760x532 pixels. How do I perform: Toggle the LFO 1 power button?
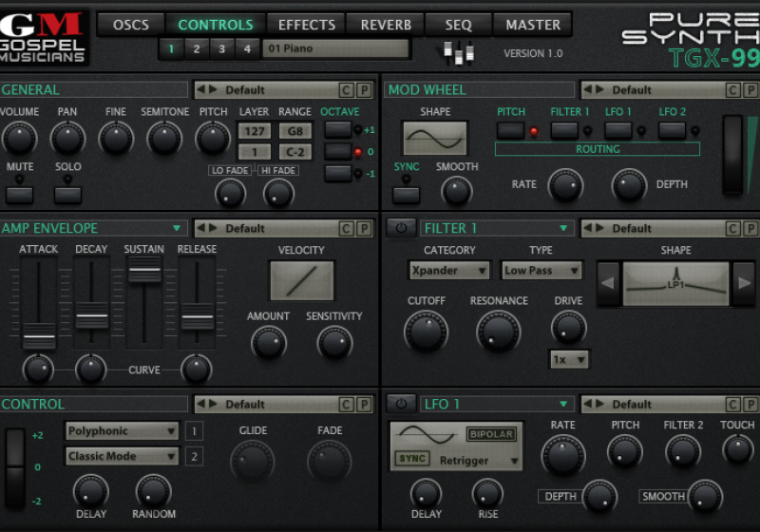pos(400,404)
